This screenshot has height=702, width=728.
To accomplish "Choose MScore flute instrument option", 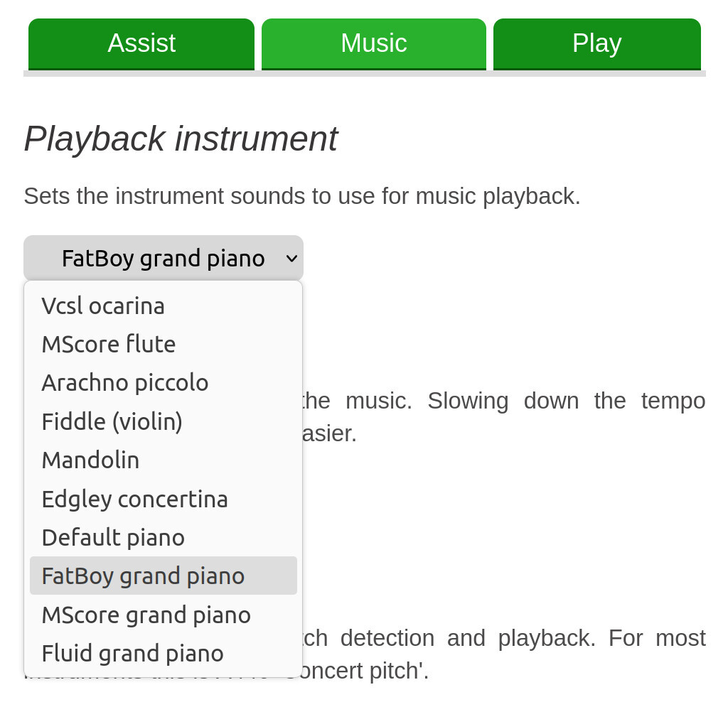I will 109,344.
